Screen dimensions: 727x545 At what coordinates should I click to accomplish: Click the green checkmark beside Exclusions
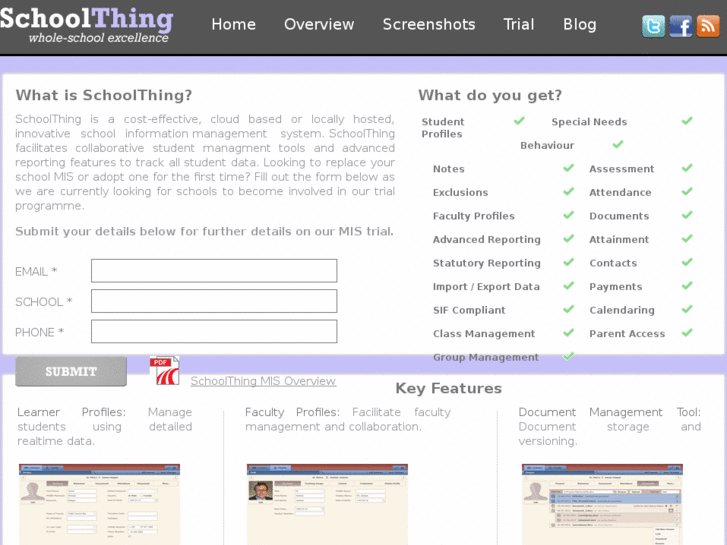pyautogui.click(x=568, y=192)
